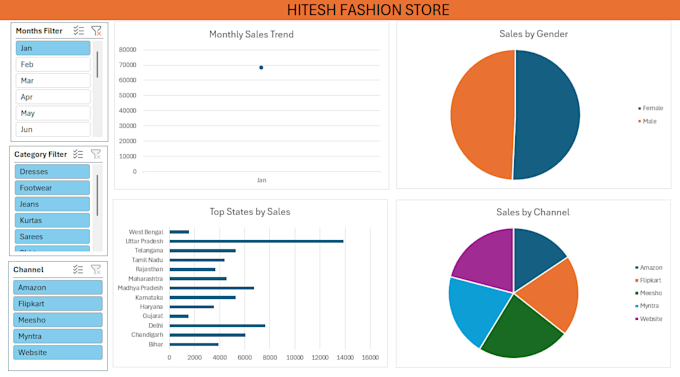Select the Sales by Channel chart title

tap(533, 212)
